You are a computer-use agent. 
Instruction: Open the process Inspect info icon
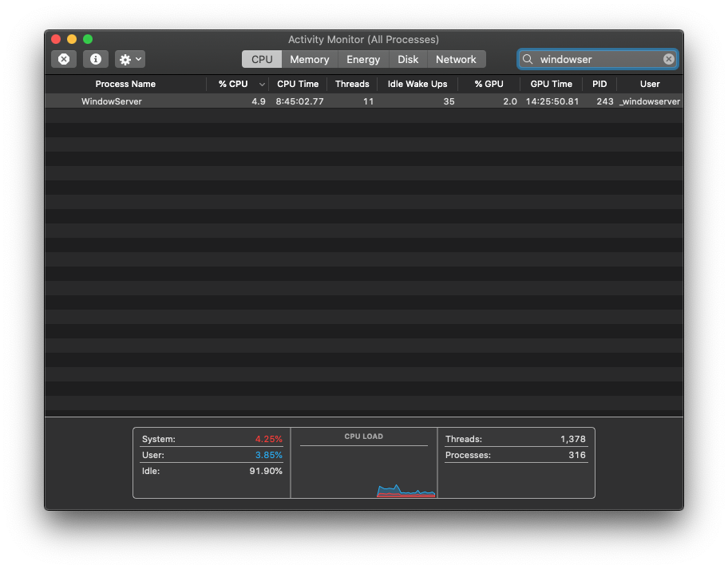pyautogui.click(x=96, y=59)
